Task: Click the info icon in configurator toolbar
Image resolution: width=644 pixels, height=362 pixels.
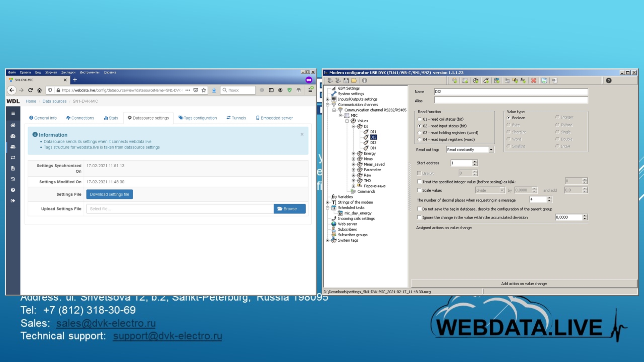Action: pos(365,80)
